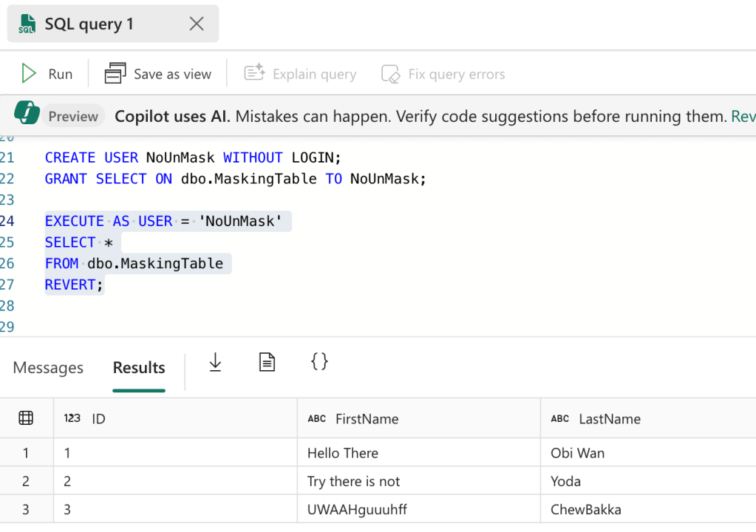756x532 pixels.
Task: Click the Run play icon
Action: (x=29, y=74)
